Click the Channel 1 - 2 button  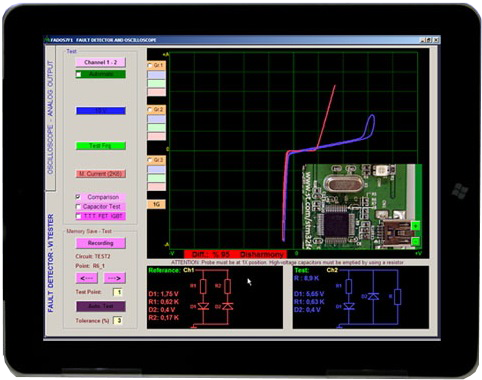(101, 62)
